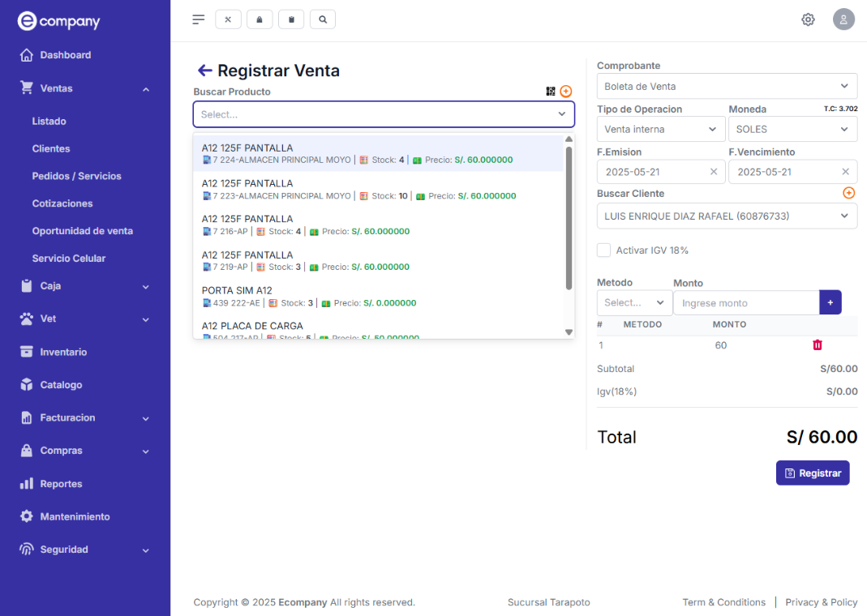Image resolution: width=867 pixels, height=616 pixels.
Task: Click the Ingrese monto input field
Action: (745, 302)
